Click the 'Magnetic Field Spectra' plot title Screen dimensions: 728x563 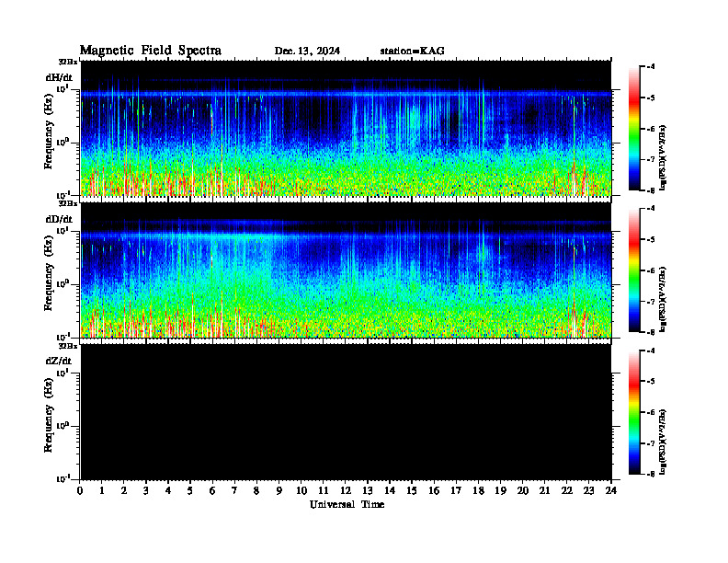(x=151, y=51)
